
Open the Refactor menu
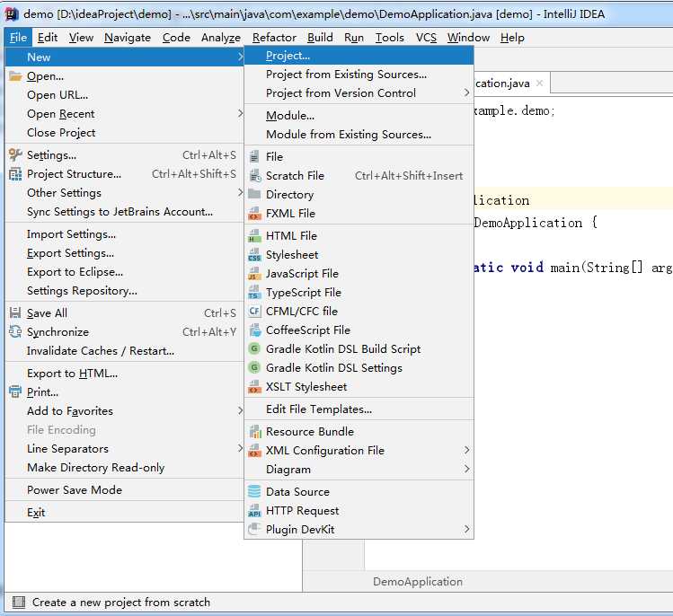point(274,38)
